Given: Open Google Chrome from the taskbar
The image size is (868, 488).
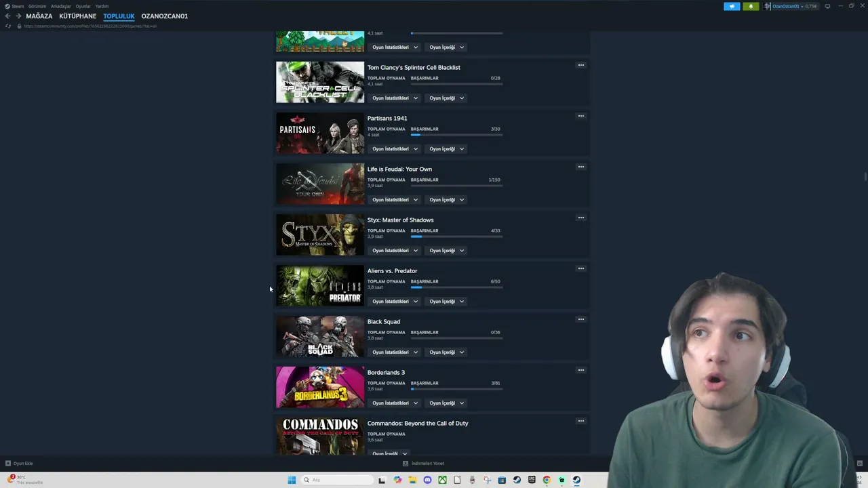Looking at the screenshot, I should (x=547, y=480).
